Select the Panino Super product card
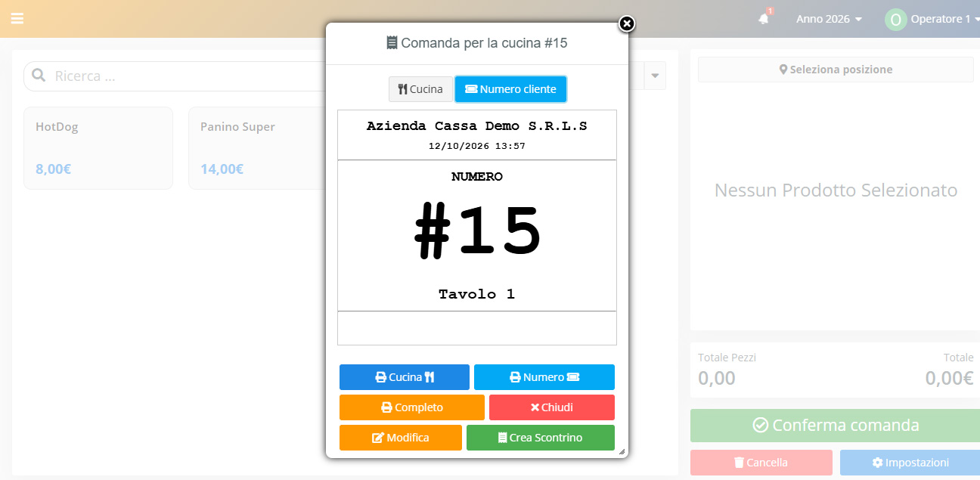This screenshot has height=480, width=980. (257, 148)
